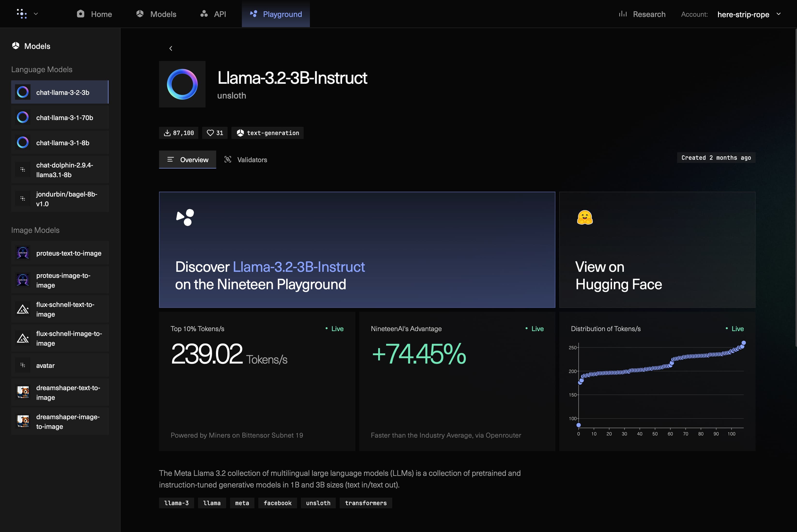Select proteus-text-to-image model

pyautogui.click(x=60, y=253)
